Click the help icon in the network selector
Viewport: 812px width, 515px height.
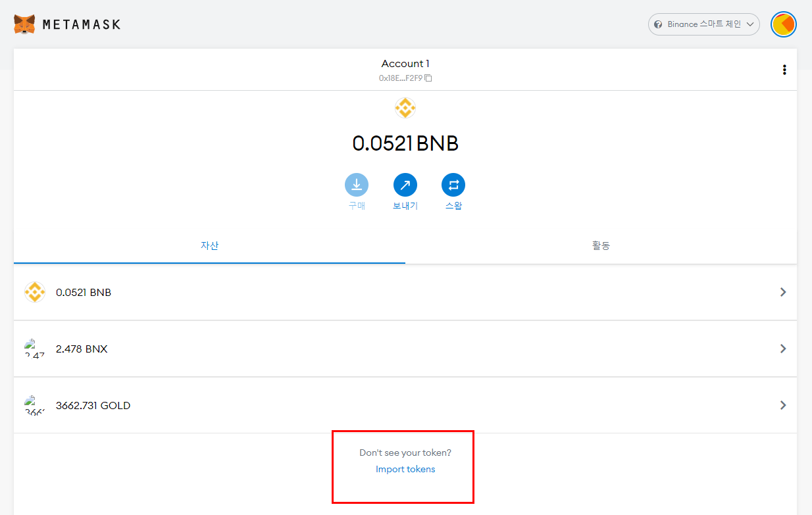658,24
